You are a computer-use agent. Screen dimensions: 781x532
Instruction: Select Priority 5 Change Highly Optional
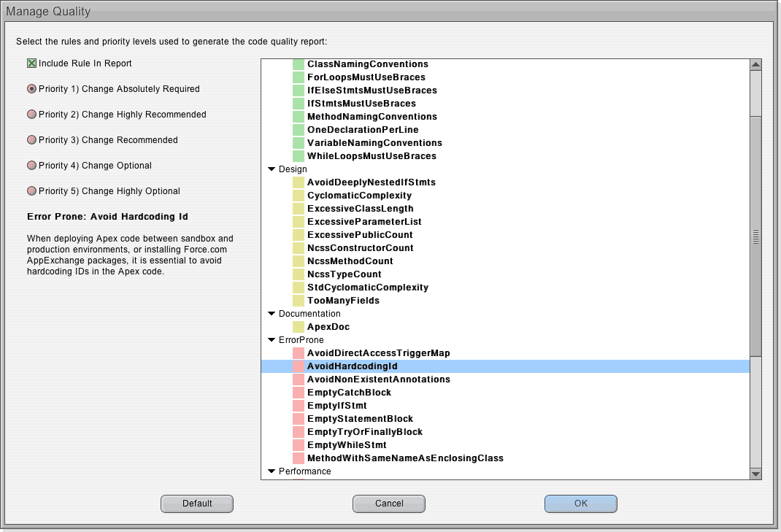[x=31, y=190]
